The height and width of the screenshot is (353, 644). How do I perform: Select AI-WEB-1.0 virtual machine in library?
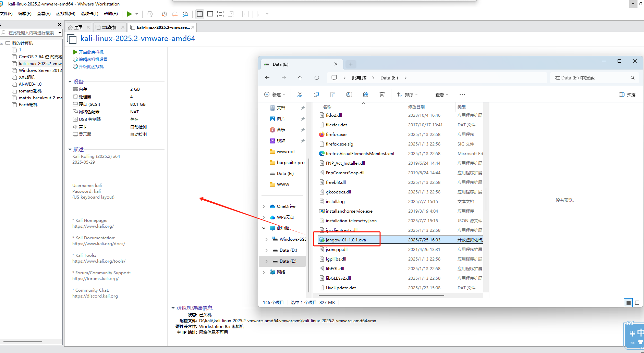[30, 84]
